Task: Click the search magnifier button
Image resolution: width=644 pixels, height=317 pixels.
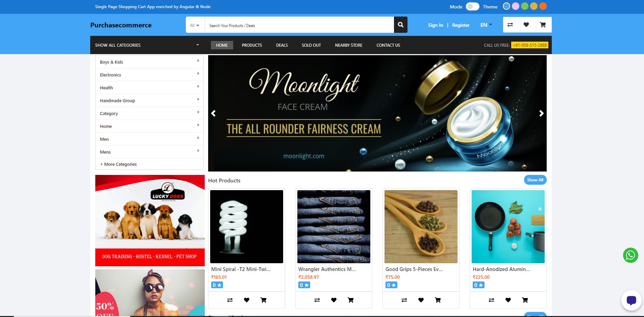Action: pos(400,25)
